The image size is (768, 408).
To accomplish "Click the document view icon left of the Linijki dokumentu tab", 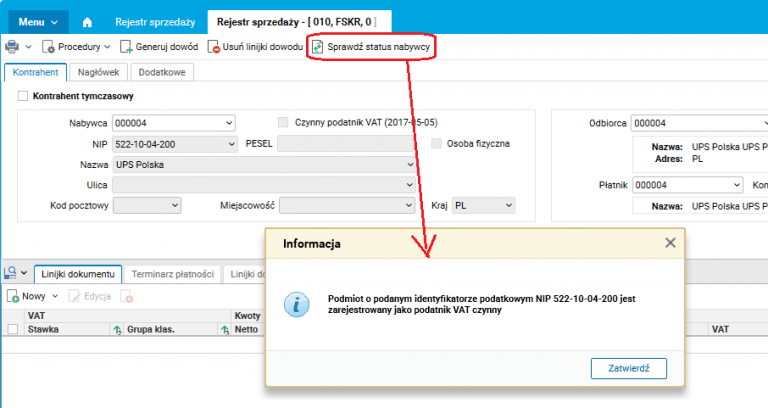I will (x=10, y=273).
